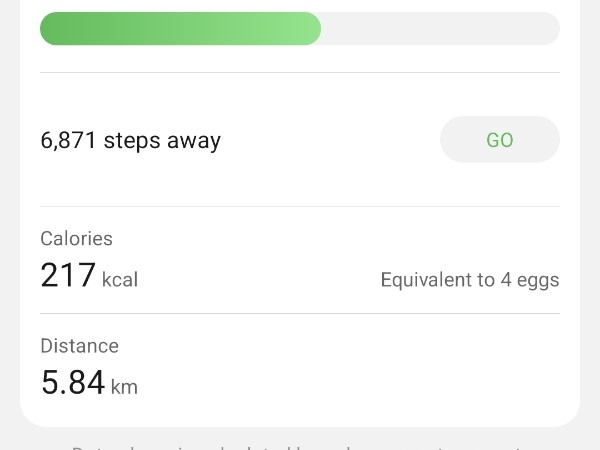This screenshot has width=600, height=450.
Task: Click the km unit label
Action: point(124,386)
